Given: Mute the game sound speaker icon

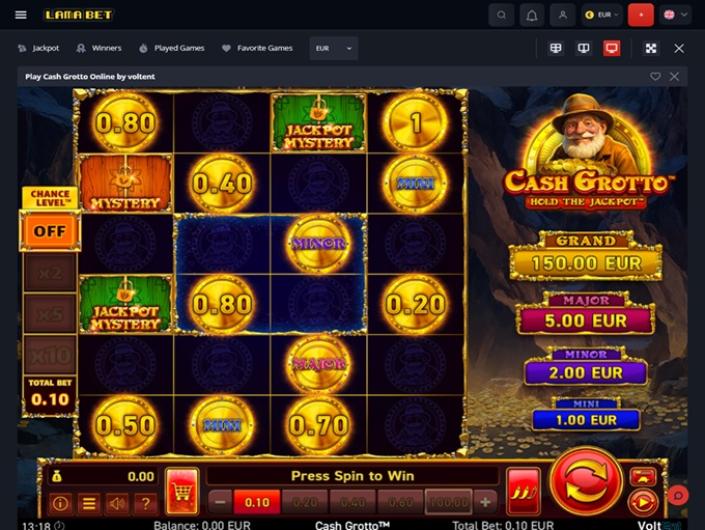Looking at the screenshot, I should pos(117,503).
